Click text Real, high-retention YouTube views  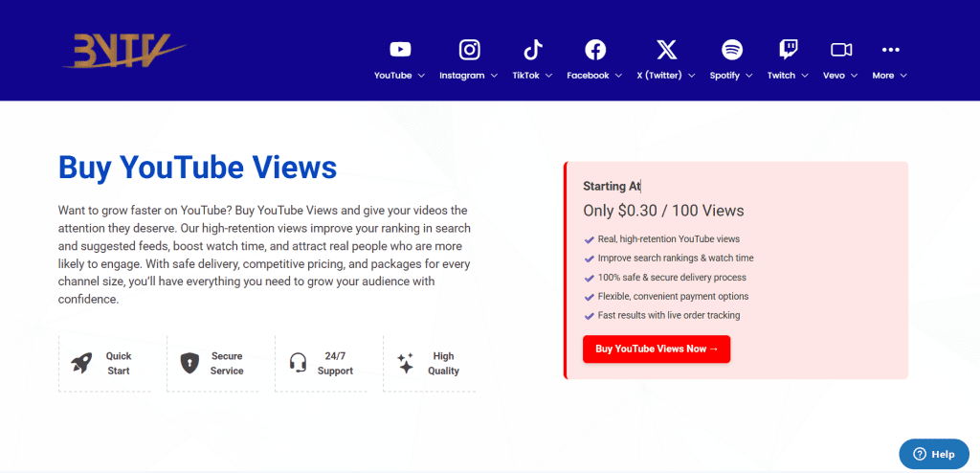669,239
